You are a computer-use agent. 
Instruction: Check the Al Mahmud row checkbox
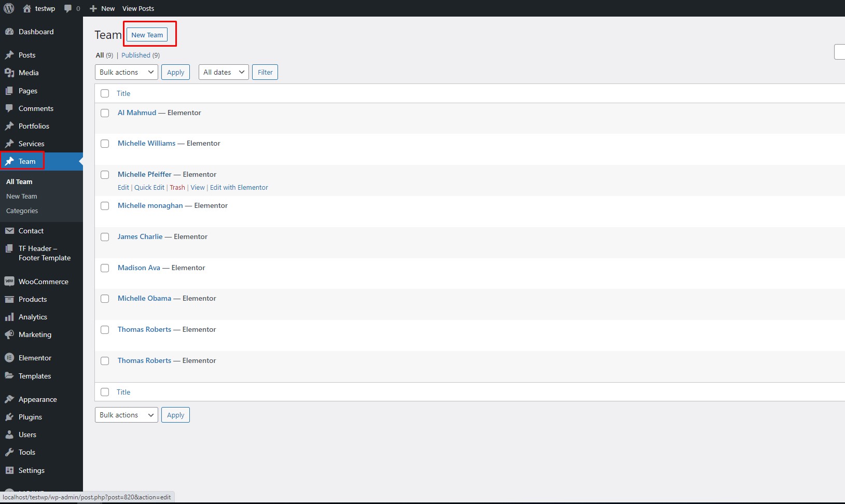pos(105,113)
